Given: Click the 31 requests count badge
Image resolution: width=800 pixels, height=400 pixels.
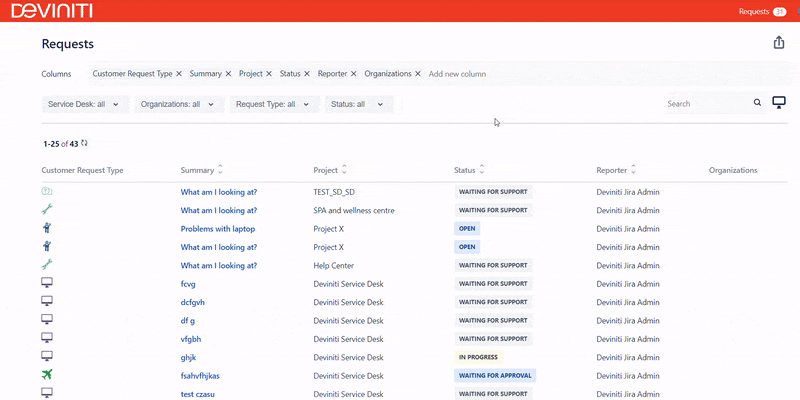Looking at the screenshot, I should (779, 12).
